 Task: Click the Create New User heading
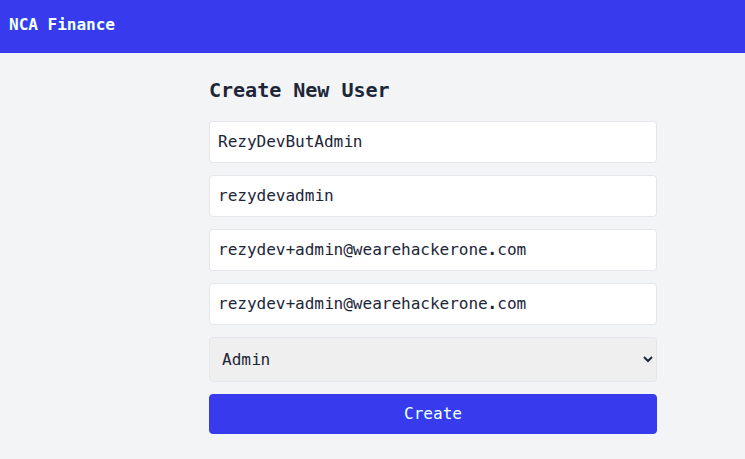point(299,91)
